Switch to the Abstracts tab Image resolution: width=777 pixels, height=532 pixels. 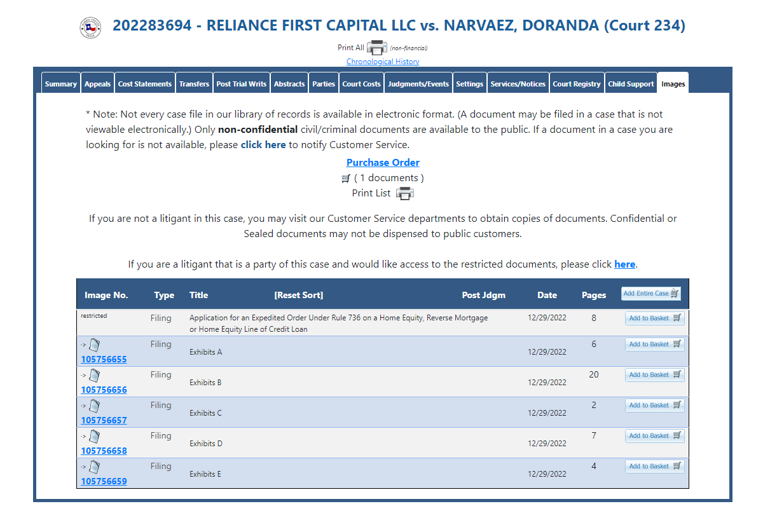[x=289, y=83]
